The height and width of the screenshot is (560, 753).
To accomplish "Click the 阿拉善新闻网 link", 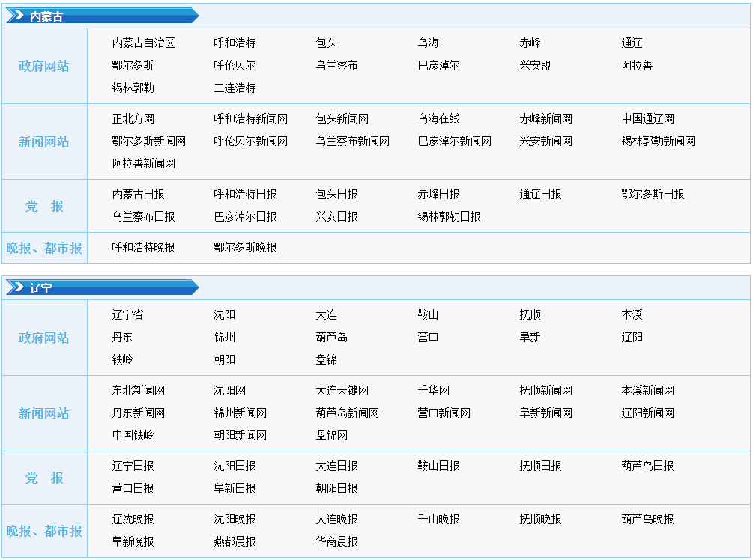I will 143,164.
